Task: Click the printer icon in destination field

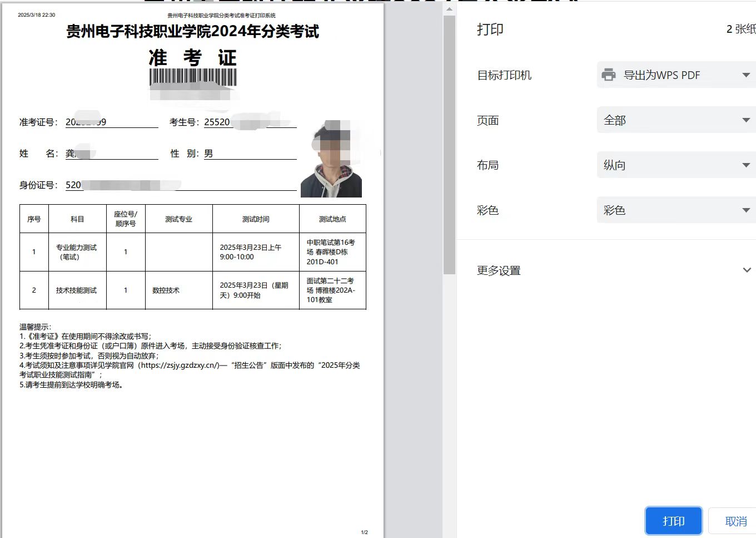Action: pos(609,75)
